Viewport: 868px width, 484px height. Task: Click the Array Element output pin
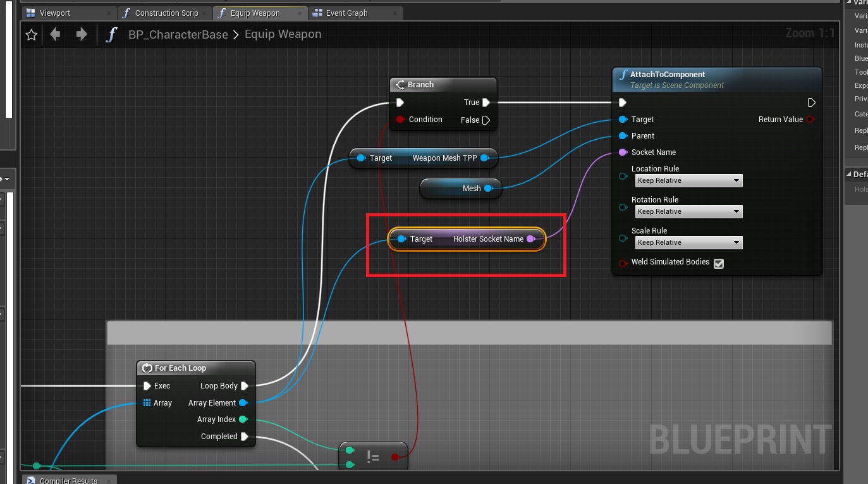[243, 403]
